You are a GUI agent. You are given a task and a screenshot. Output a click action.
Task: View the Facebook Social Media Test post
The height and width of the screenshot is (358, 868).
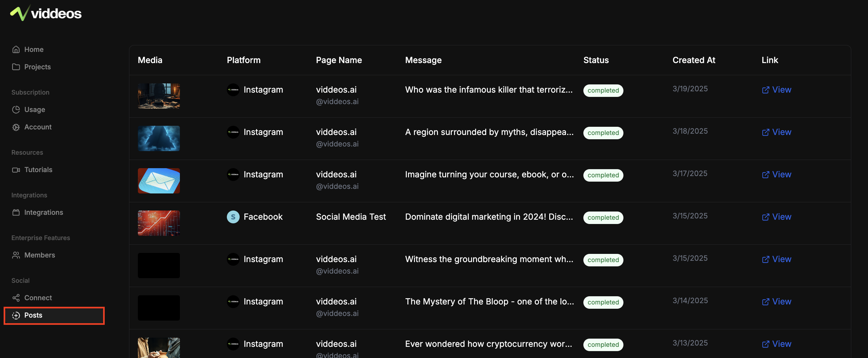click(x=776, y=217)
